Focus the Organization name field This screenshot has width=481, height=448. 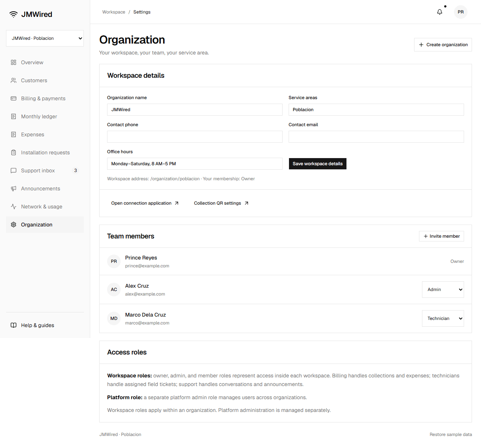click(x=195, y=110)
